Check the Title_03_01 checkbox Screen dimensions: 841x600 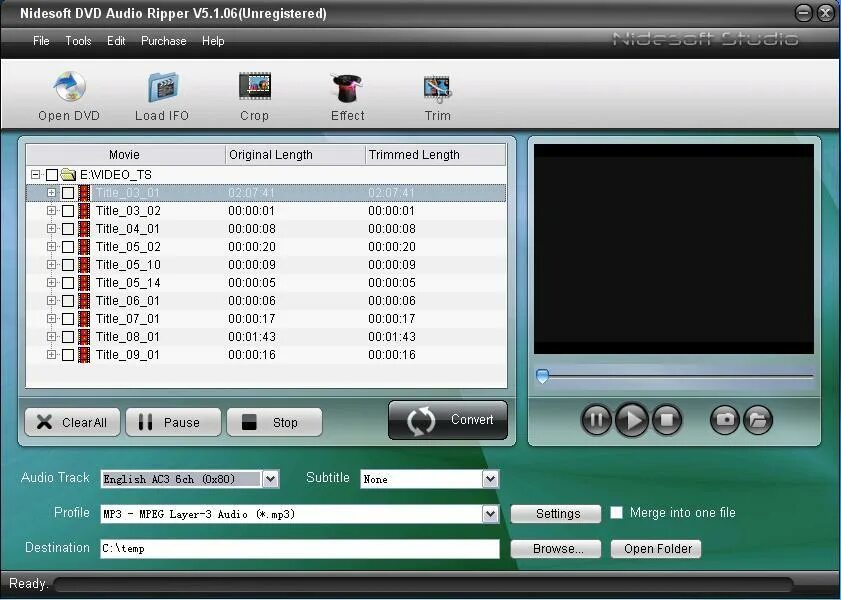[68, 193]
